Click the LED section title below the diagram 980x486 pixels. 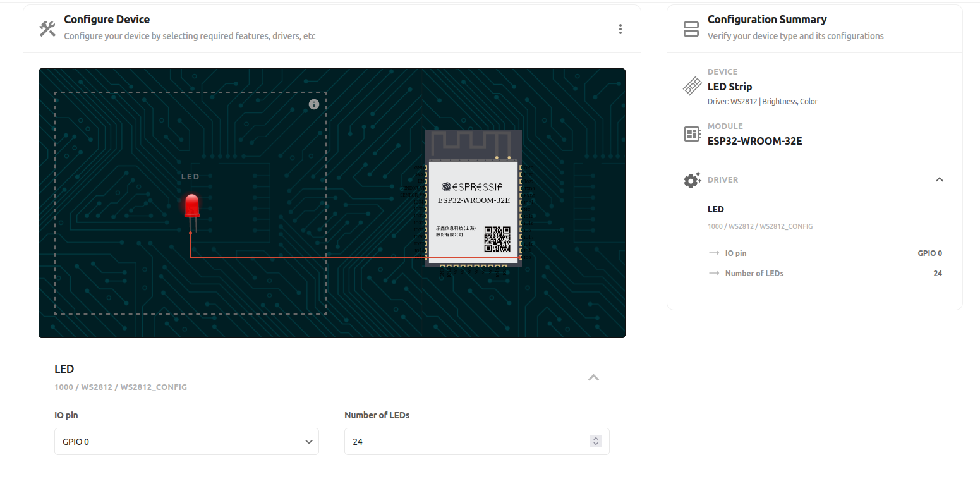pos(64,369)
